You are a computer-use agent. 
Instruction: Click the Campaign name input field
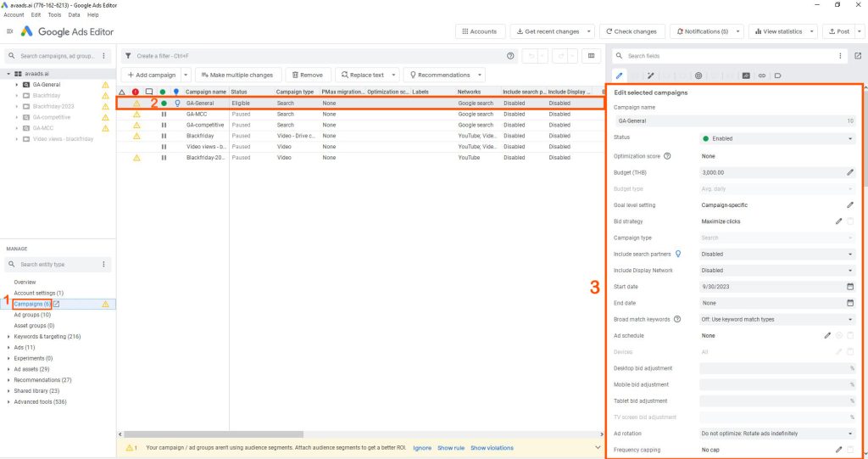(x=735, y=120)
